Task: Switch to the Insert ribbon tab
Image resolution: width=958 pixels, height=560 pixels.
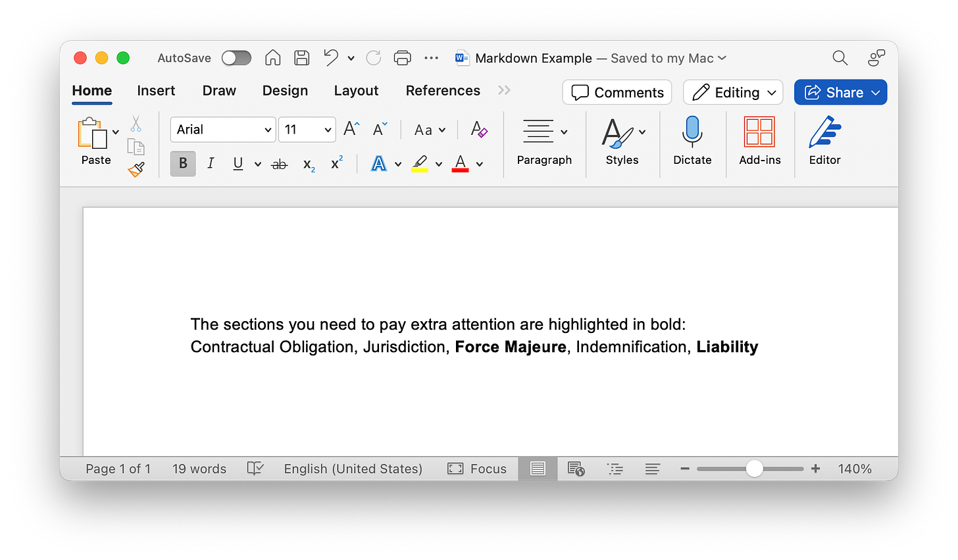Action: pyautogui.click(x=156, y=90)
